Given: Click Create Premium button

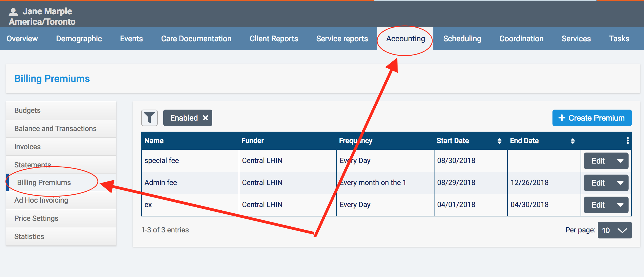Looking at the screenshot, I should click(x=592, y=118).
